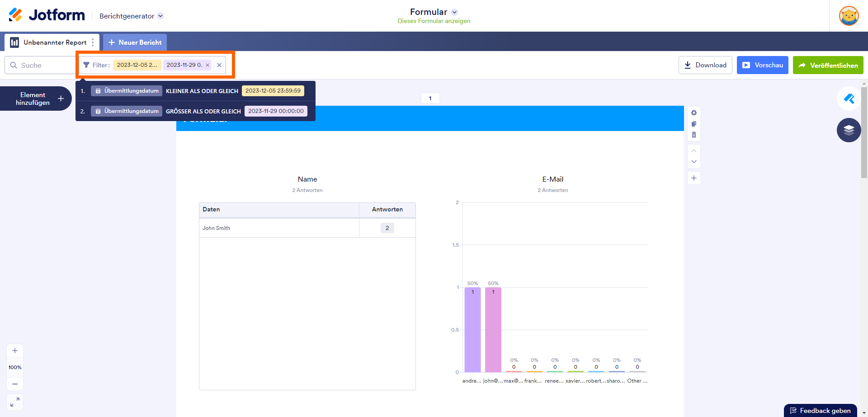Toggle fullscreen with the expand arrows icon
The image size is (868, 417).
(15, 402)
